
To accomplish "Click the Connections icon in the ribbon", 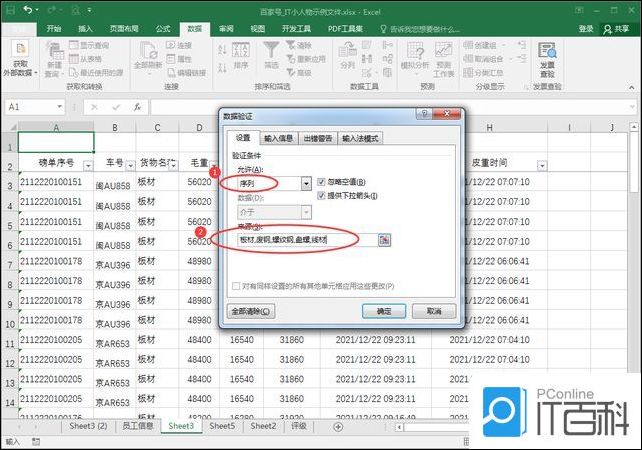I will pyautogui.click(x=171, y=45).
